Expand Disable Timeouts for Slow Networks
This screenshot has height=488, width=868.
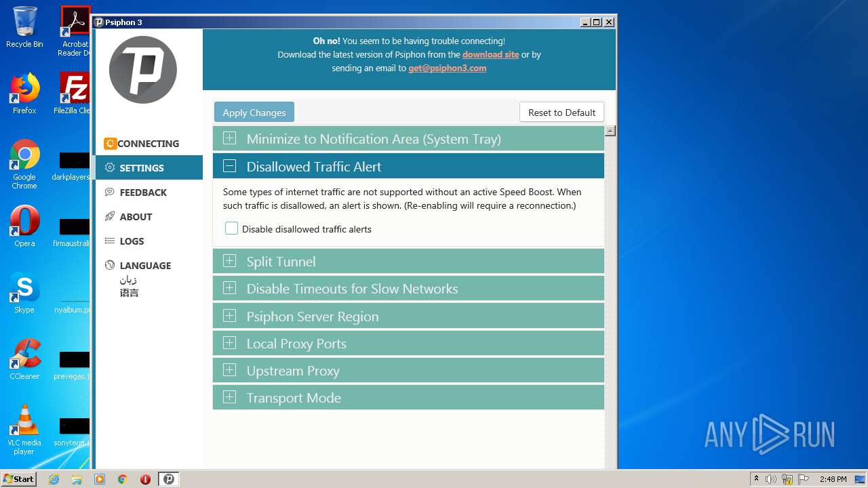(408, 288)
